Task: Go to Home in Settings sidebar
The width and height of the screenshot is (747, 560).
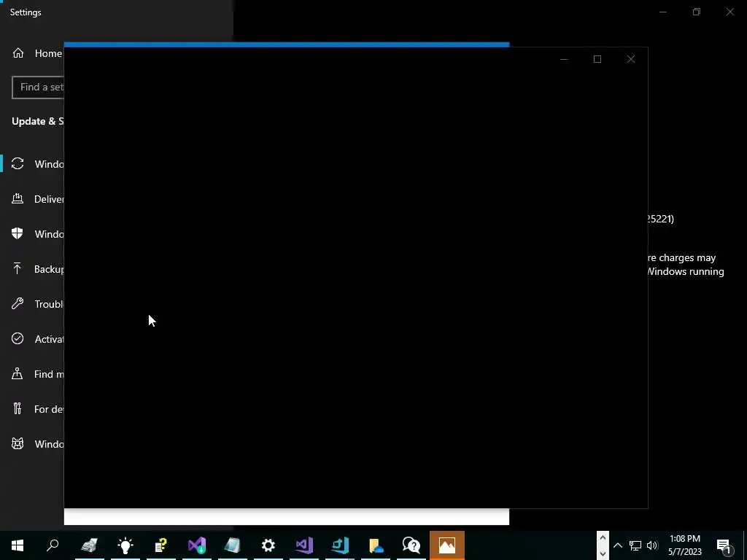Action: click(37, 53)
